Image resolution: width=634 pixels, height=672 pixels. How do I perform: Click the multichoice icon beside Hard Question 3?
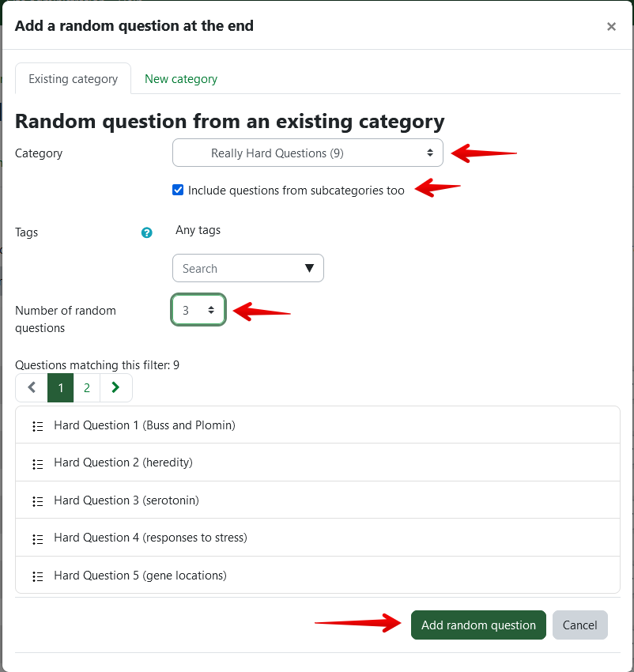37,501
